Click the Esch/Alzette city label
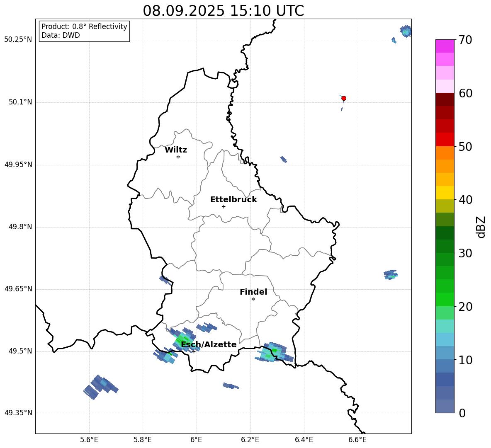 (x=209, y=344)
